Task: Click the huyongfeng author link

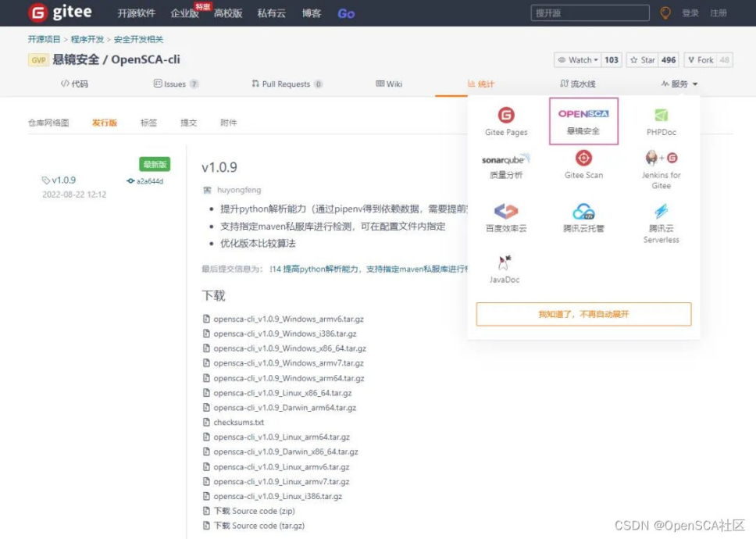Action: tap(239, 190)
